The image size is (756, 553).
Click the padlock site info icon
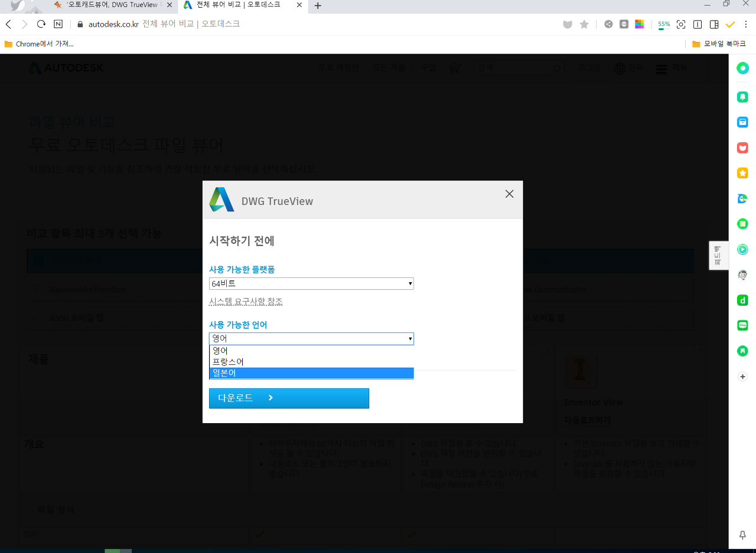(x=81, y=24)
